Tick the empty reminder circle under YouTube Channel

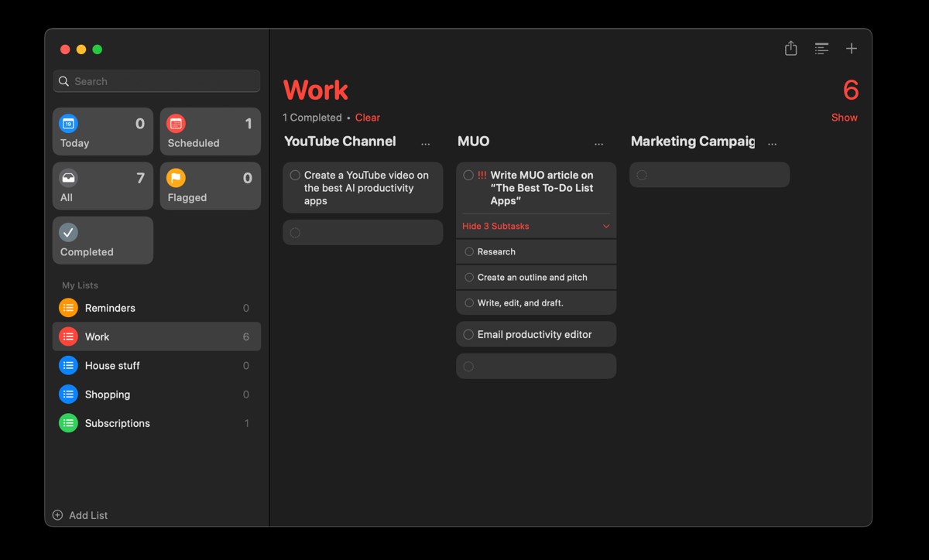point(295,233)
